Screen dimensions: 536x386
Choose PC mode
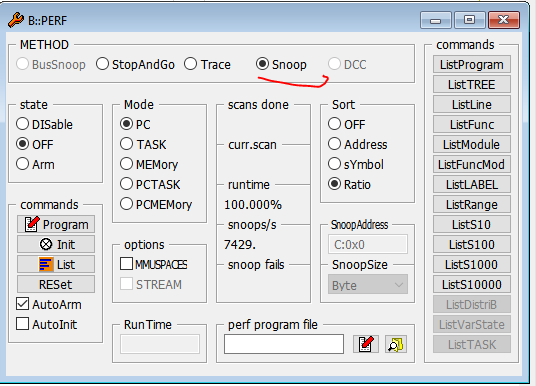point(135,124)
